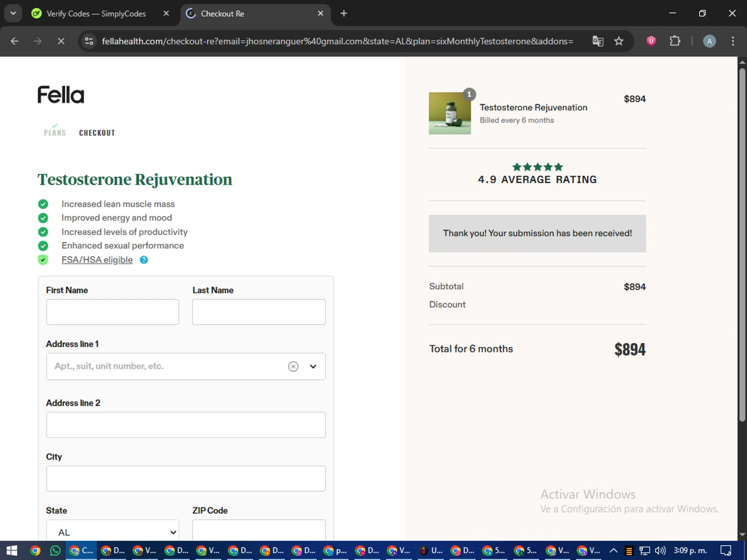This screenshot has height=560, width=747.
Task: Click the page vertical scrollbar thumb
Action: [x=742, y=245]
